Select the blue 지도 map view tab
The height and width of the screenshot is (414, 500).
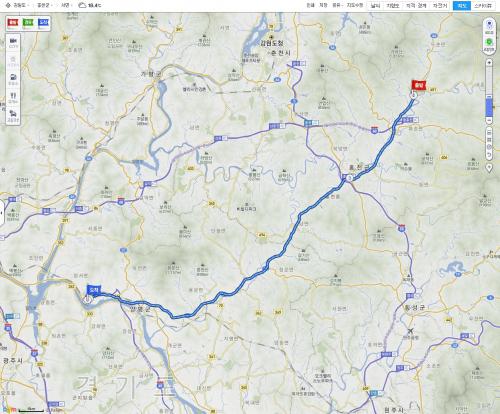click(462, 6)
